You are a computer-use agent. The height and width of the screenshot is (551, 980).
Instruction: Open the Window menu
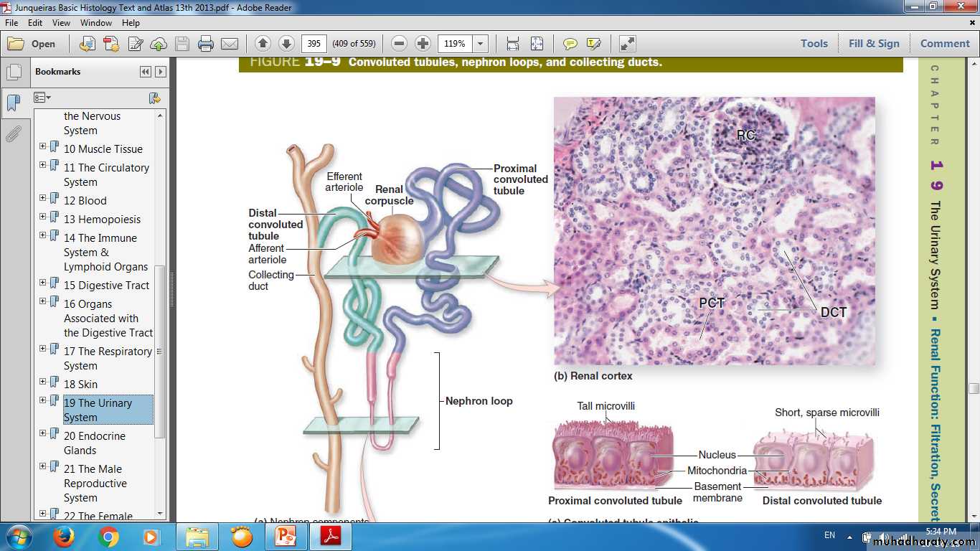coord(95,23)
